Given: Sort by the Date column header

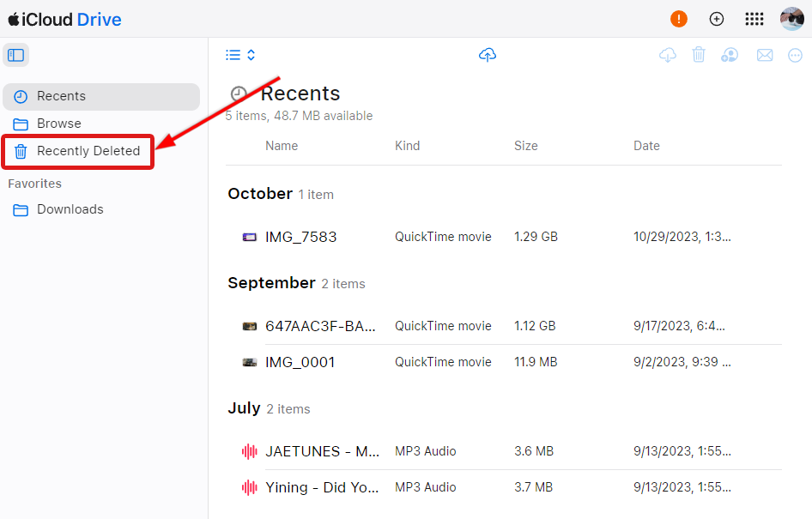Looking at the screenshot, I should (x=647, y=146).
